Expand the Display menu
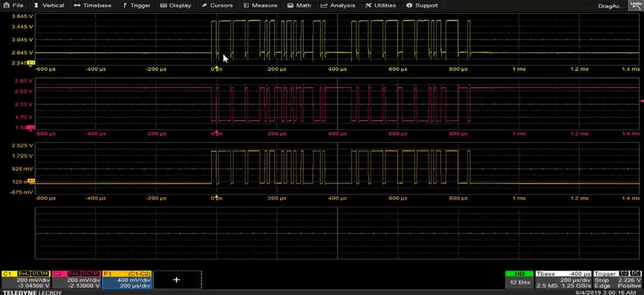This screenshot has height=295, width=644. [x=176, y=6]
